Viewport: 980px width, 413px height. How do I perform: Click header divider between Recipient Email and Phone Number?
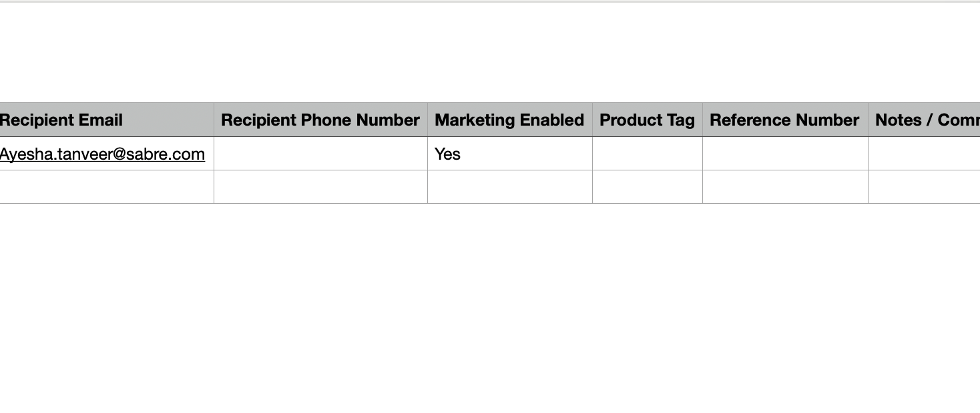pos(214,120)
